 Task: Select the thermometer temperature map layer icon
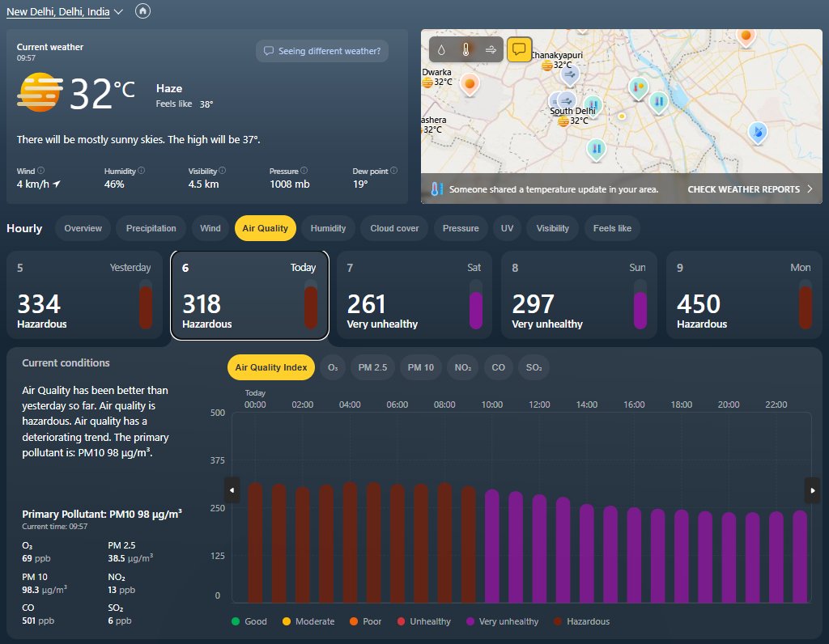click(466, 49)
